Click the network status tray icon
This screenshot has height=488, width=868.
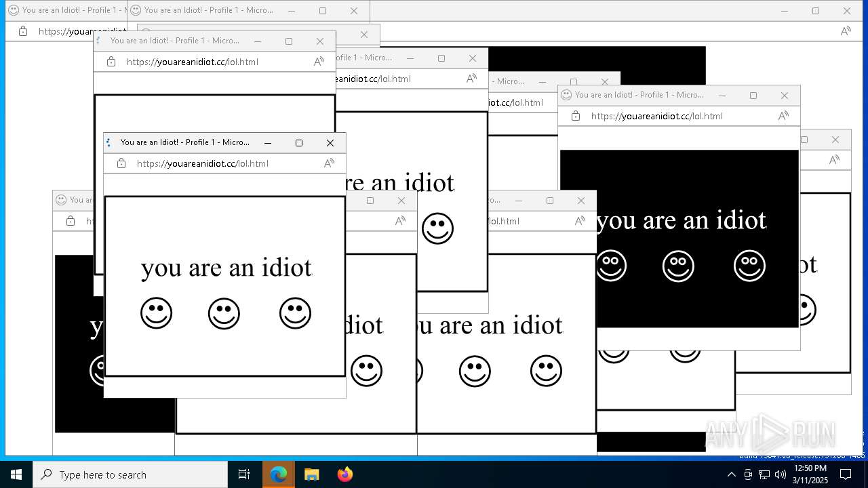tap(764, 474)
